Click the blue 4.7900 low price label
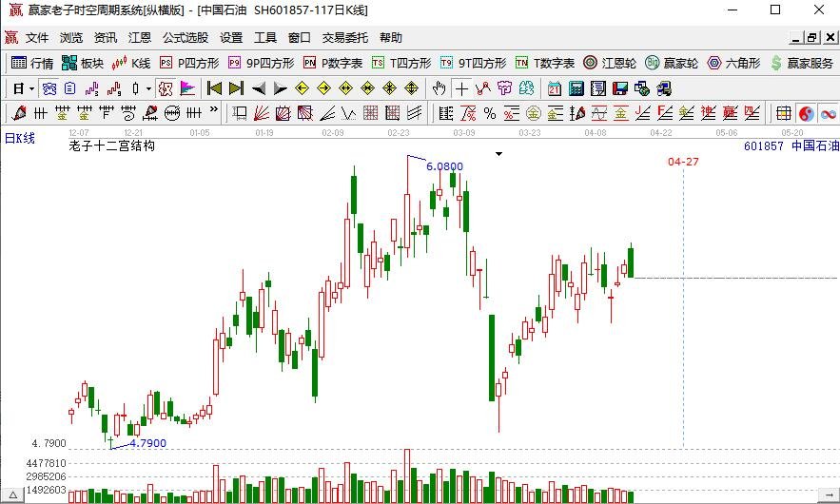The height and width of the screenshot is (504, 840). pyautogui.click(x=147, y=443)
